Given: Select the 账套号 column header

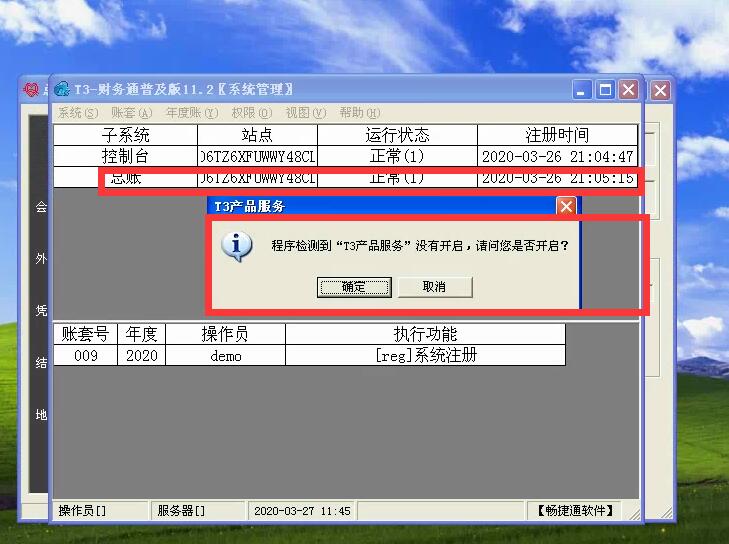Looking at the screenshot, I should (86, 334).
